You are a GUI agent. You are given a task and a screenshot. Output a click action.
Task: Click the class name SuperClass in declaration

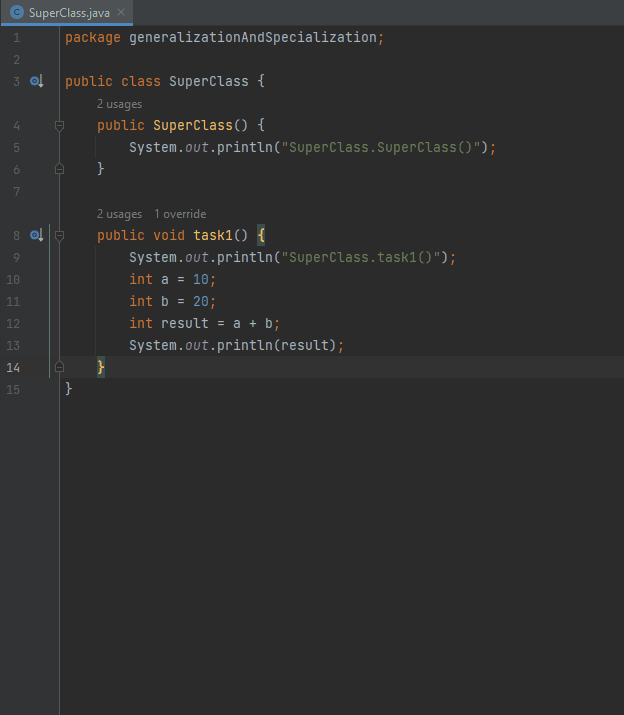(x=208, y=81)
